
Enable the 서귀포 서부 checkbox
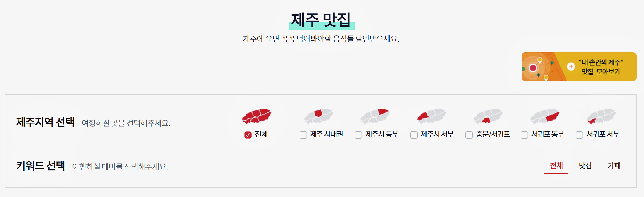click(x=579, y=135)
